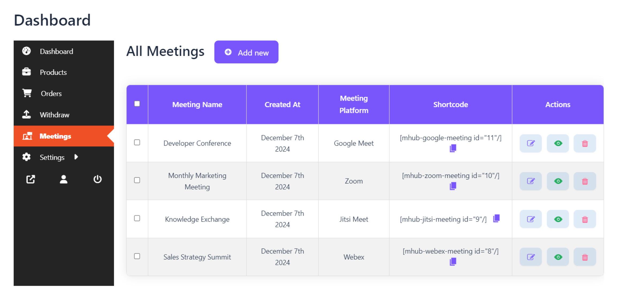Open Orders in the sidebar
644x304 pixels.
tap(64, 93)
